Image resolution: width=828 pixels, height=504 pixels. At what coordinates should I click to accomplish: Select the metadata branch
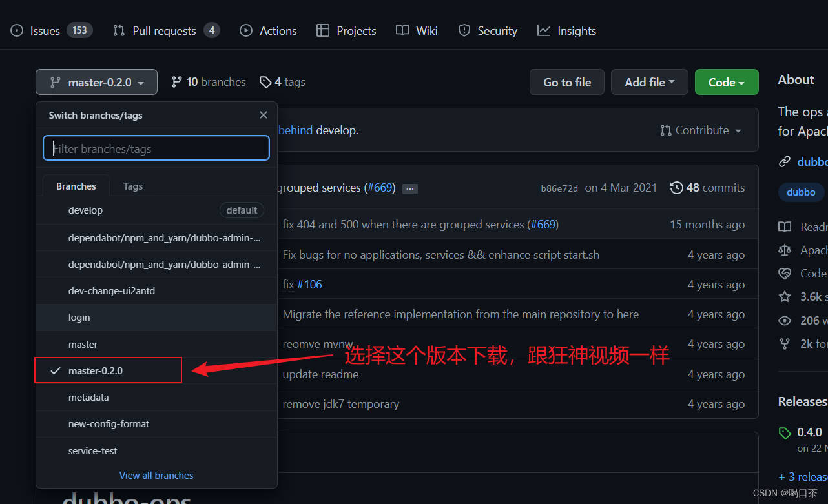[x=156, y=398]
